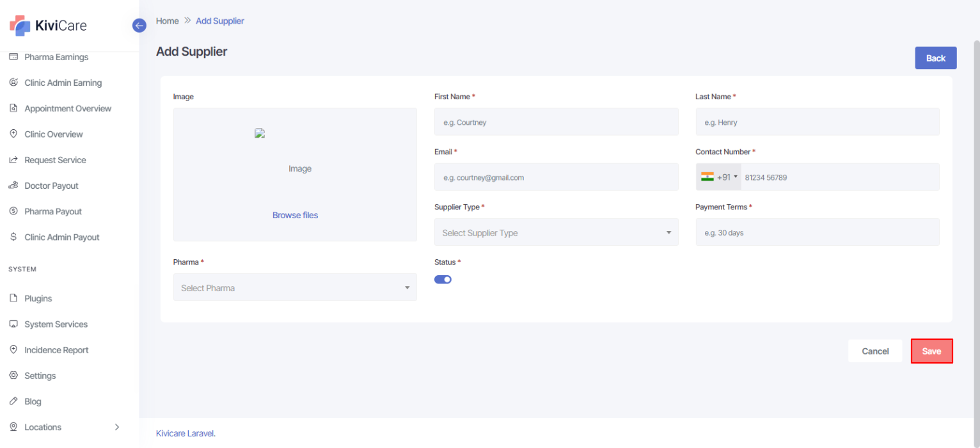Viewport: 980px width, 448px height.
Task: Toggle the Status switch off
Action: pos(443,279)
